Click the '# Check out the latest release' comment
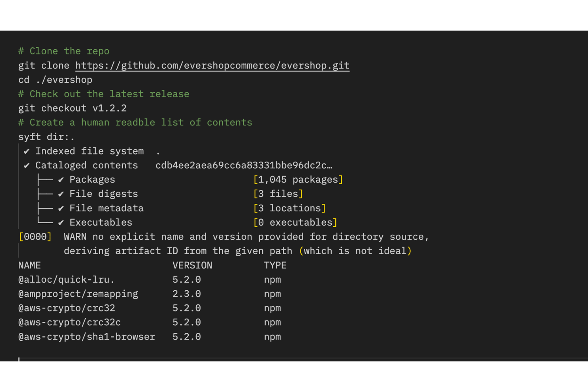Viewport: 588px width, 392px height. pyautogui.click(x=104, y=94)
